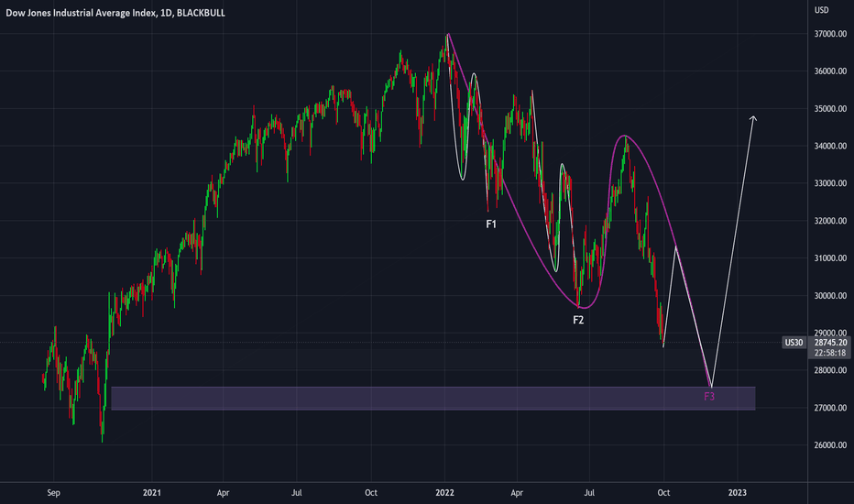The height and width of the screenshot is (504, 854).
Task: Click the 33000.00 price axis label
Action: pyautogui.click(x=830, y=183)
